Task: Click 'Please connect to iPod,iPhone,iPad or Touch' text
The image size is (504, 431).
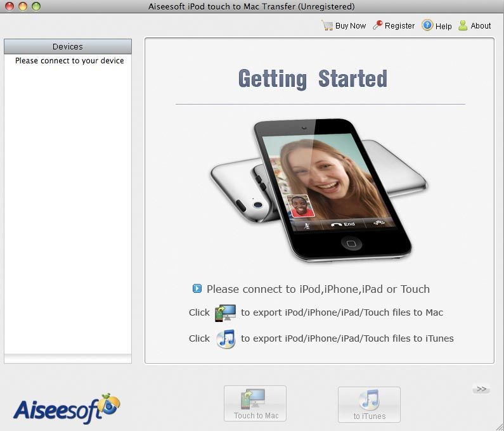Action: coord(318,289)
